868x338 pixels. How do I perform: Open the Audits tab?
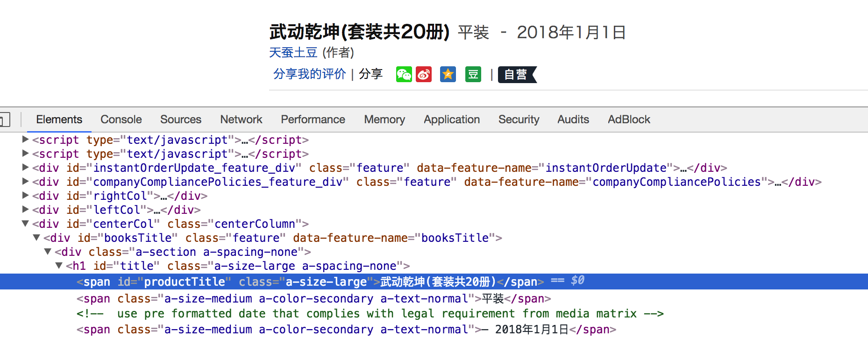tap(573, 120)
